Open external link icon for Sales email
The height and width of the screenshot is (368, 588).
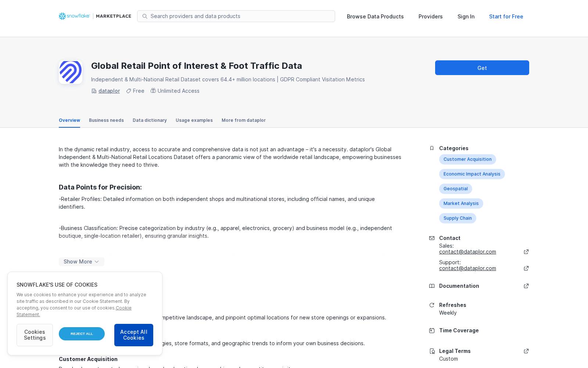click(x=526, y=252)
